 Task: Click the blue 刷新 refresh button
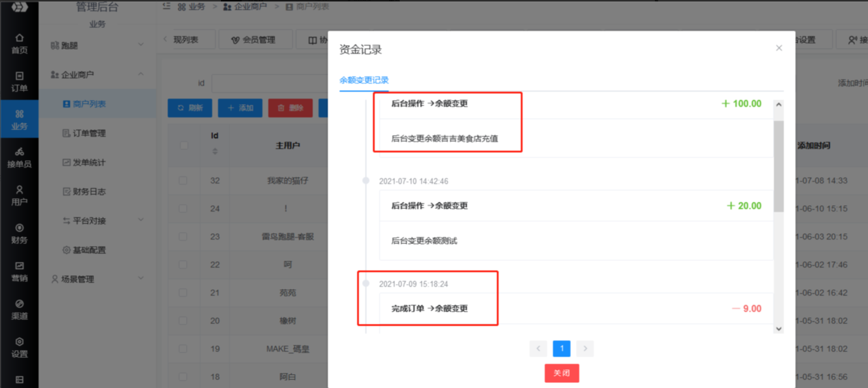[190, 108]
